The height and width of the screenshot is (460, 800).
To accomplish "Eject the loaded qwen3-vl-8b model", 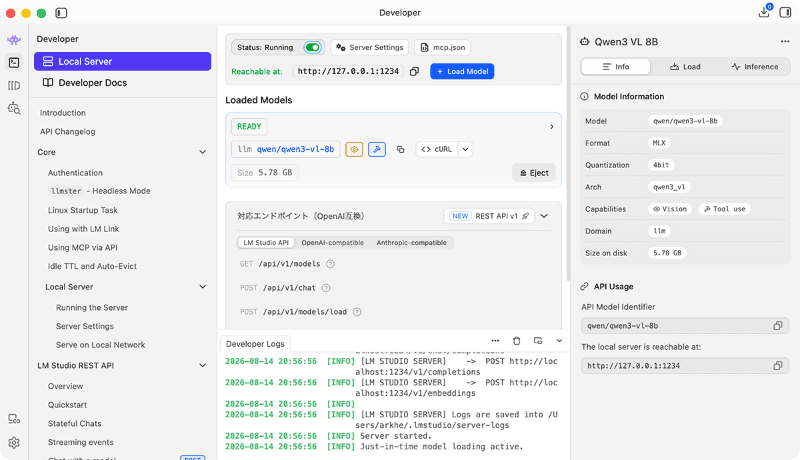I will pos(534,173).
